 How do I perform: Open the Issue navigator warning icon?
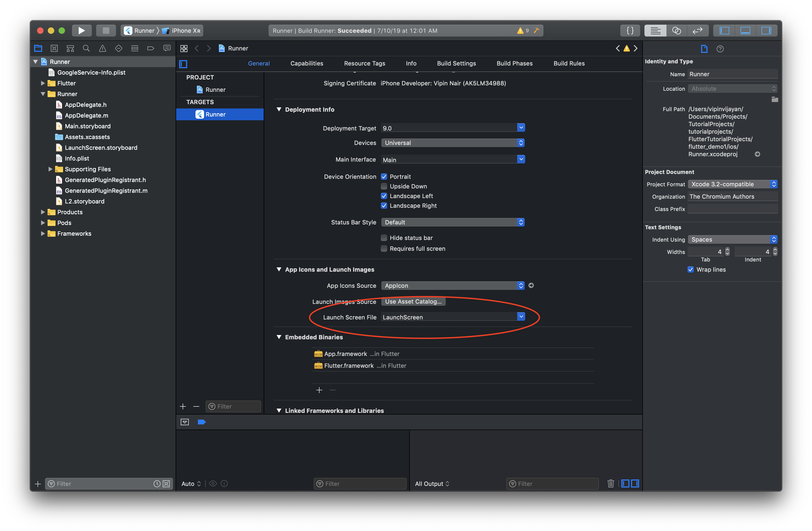[102, 48]
